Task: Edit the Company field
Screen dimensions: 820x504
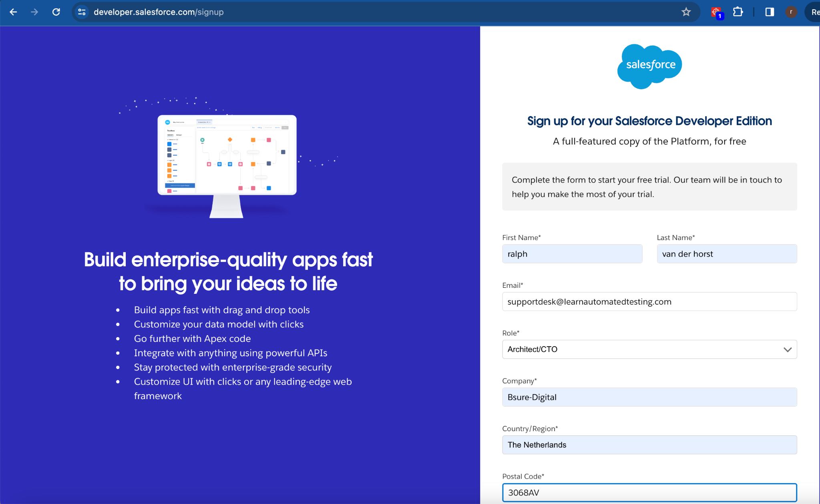Action: (x=649, y=397)
